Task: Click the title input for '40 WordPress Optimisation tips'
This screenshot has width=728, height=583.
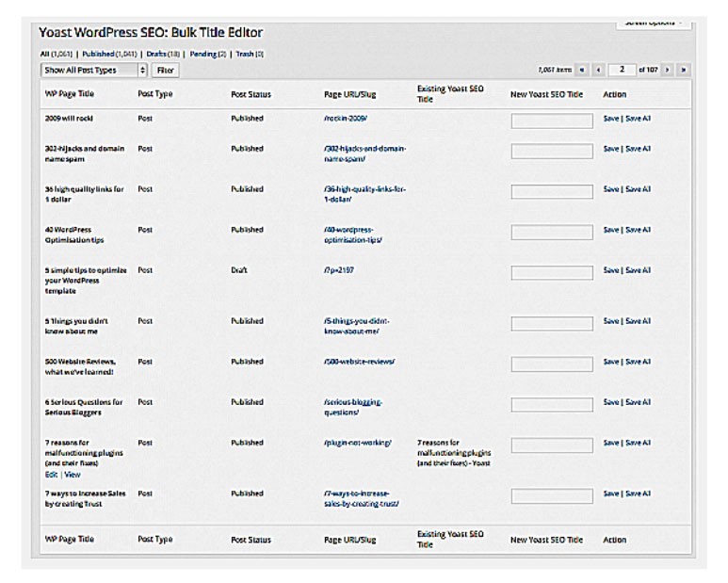Action: pos(552,232)
